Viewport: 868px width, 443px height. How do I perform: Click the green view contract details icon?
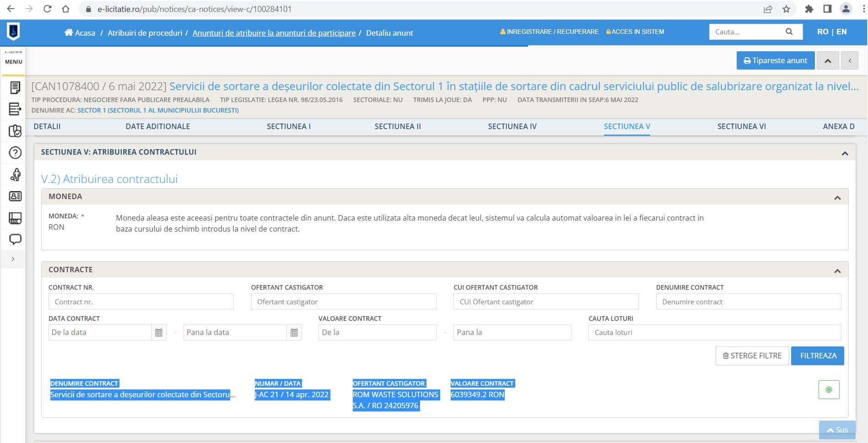pyautogui.click(x=829, y=390)
